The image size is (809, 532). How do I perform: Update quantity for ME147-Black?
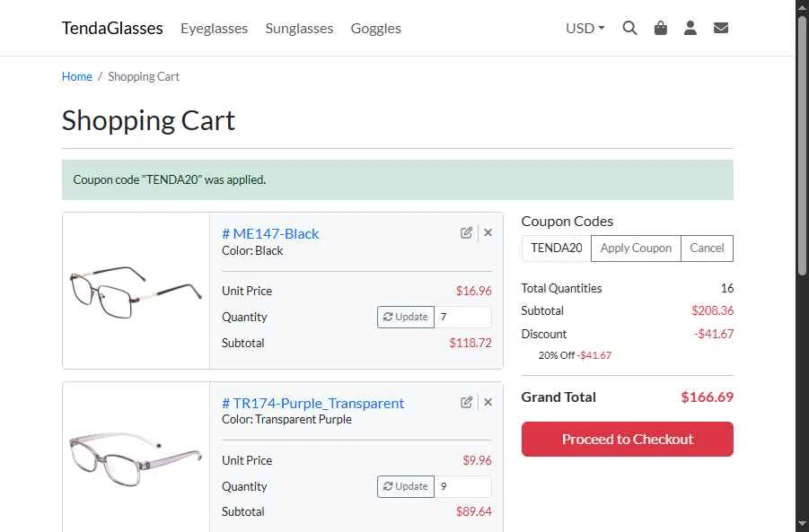click(406, 317)
